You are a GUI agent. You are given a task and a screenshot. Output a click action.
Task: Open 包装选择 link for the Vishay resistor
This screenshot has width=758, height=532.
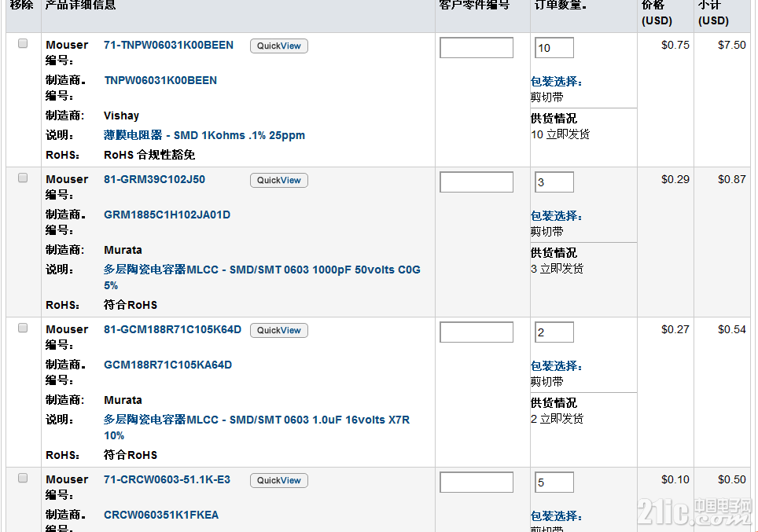557,82
